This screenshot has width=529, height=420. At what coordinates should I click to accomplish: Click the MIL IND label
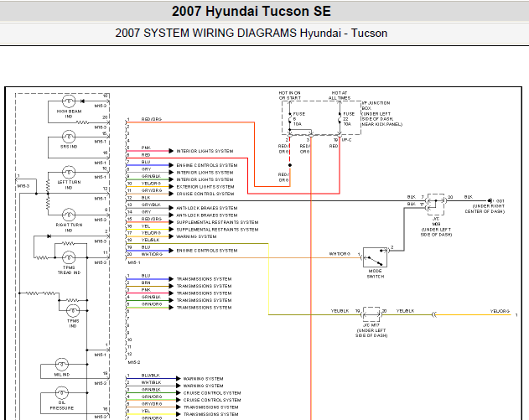pyautogui.click(x=62, y=375)
